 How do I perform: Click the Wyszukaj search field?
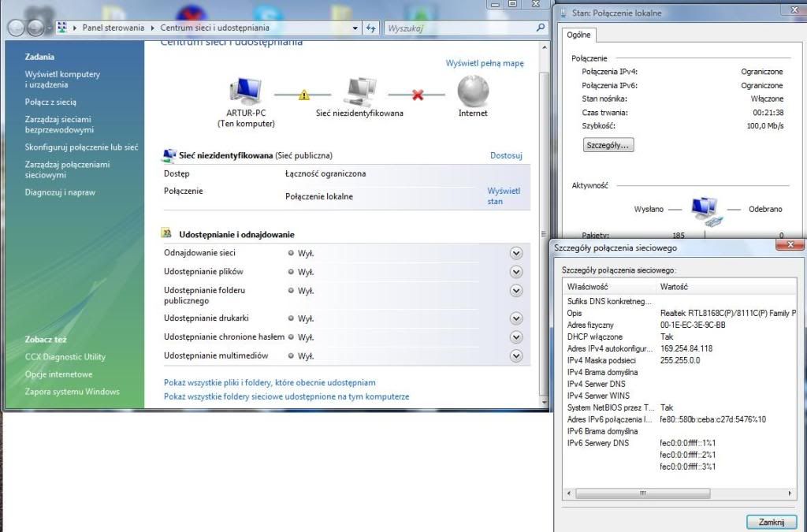(460, 28)
